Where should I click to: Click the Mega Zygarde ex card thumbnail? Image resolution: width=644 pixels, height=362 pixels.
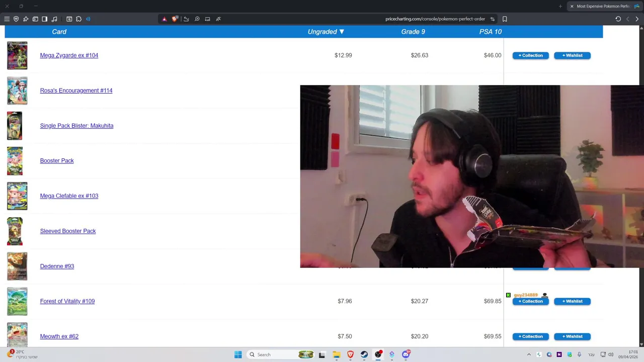pos(17,55)
